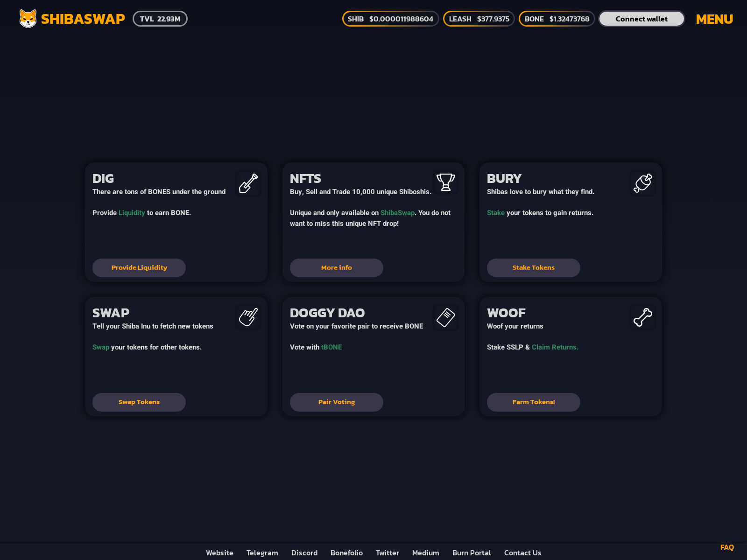This screenshot has width=747, height=560.
Task: Follow the Claim Returns link
Action: point(555,347)
